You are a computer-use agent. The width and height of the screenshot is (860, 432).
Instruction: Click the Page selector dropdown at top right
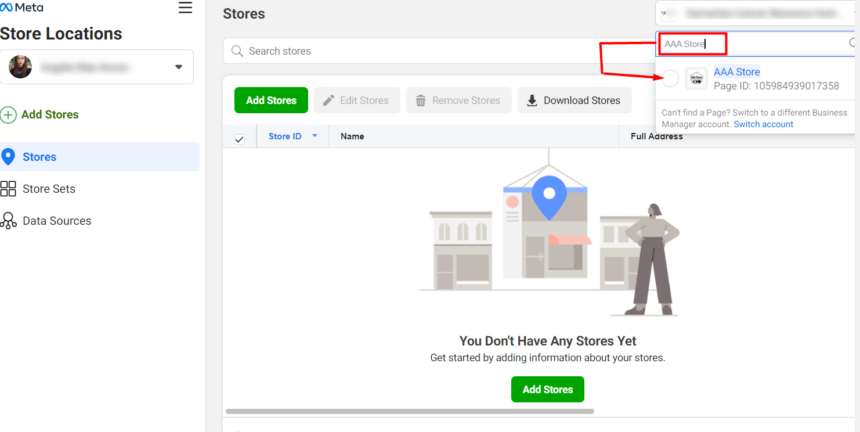[757, 13]
